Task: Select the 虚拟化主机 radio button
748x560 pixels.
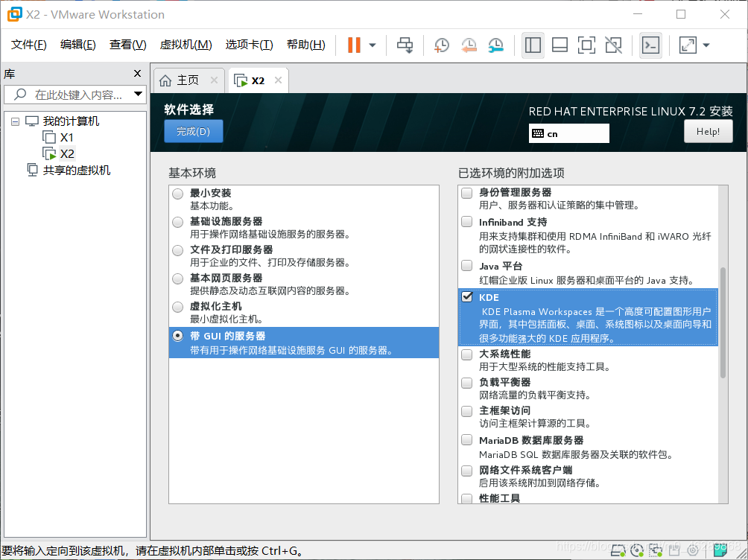Action: tap(177, 307)
